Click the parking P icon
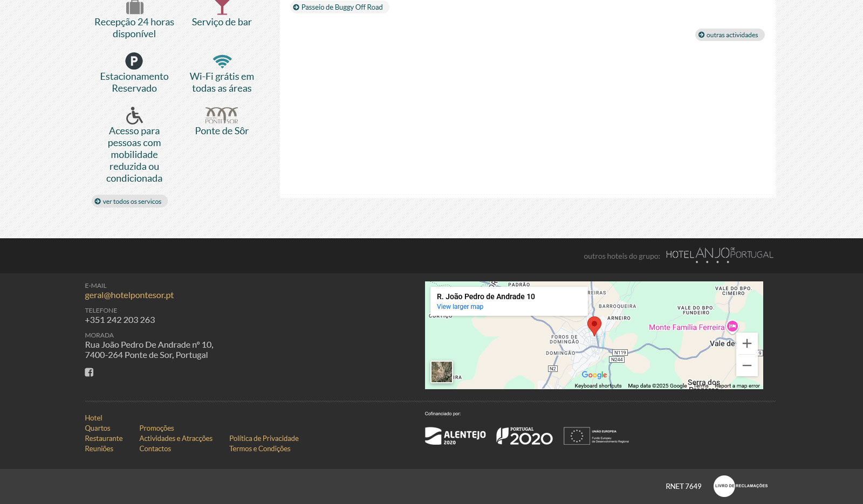863x504 pixels. pyautogui.click(x=134, y=61)
